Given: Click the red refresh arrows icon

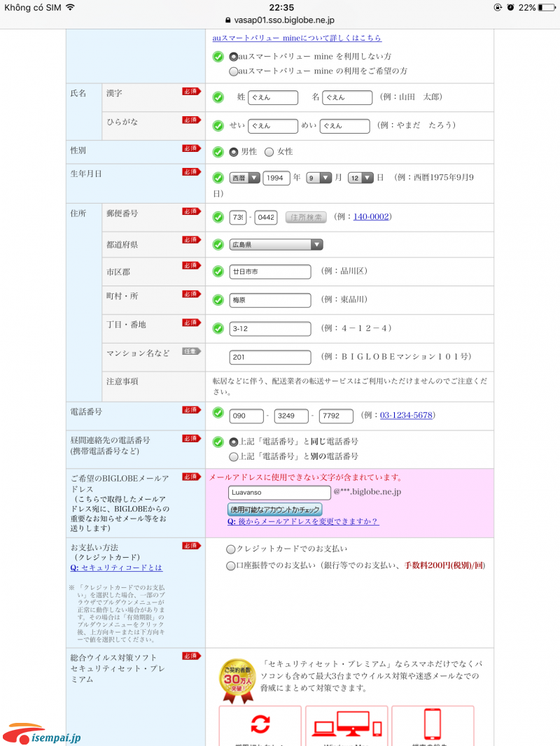Looking at the screenshot, I should click(x=260, y=724).
